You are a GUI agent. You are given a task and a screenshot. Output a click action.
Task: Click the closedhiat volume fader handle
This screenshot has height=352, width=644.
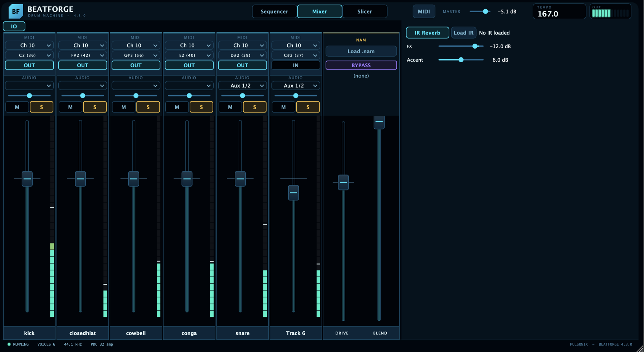point(80,179)
